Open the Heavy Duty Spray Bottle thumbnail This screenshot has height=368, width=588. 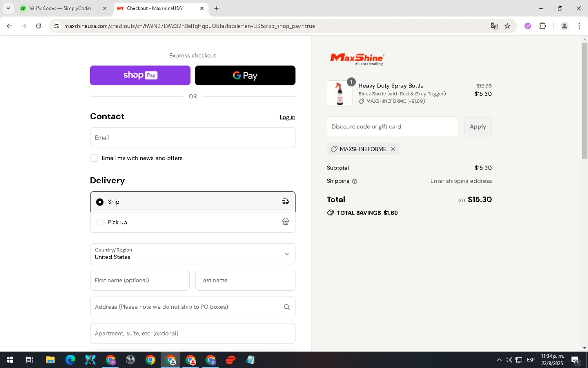(340, 93)
